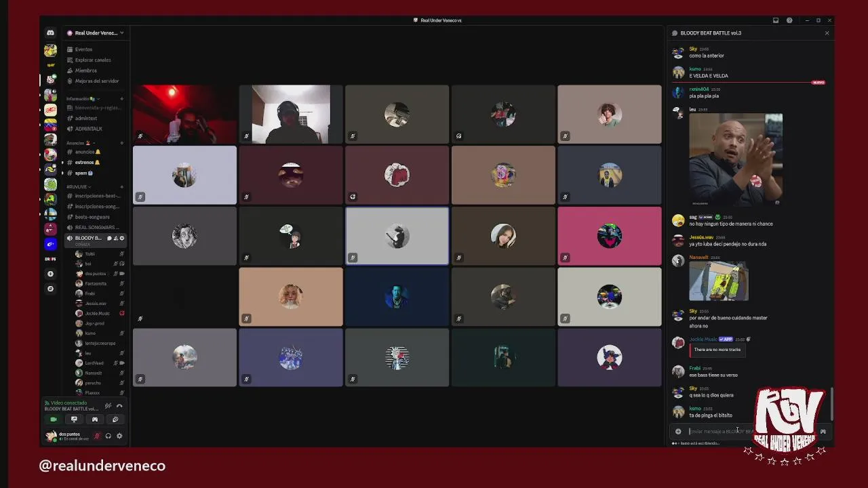Viewport: 868px width, 488px height.
Task: Open Mejoras del servidor entry
Action: [x=93, y=81]
